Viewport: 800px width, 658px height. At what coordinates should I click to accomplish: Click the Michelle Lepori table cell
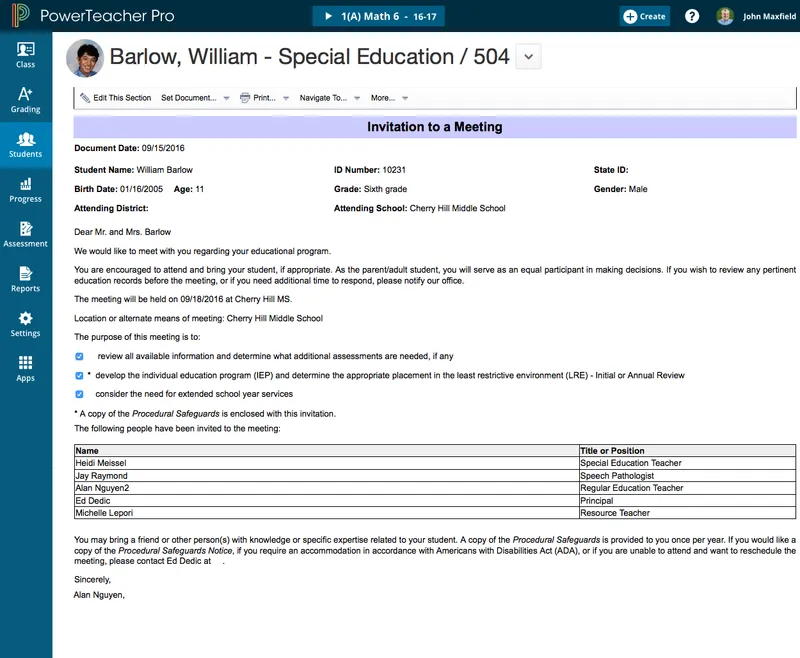pos(327,513)
